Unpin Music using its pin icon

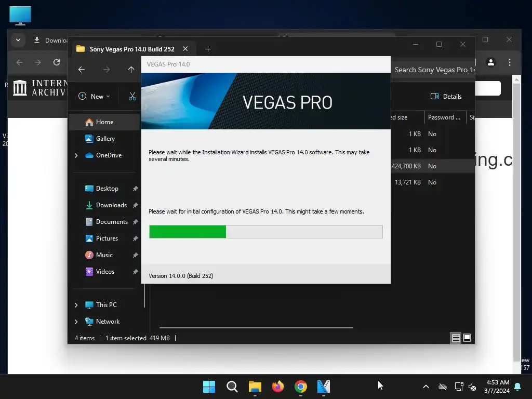point(135,255)
